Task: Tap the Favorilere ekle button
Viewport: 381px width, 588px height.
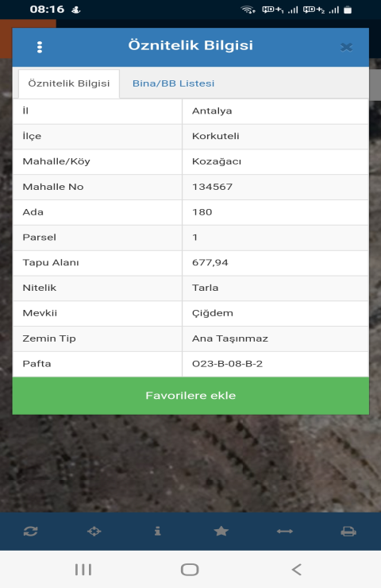Action: (190, 396)
